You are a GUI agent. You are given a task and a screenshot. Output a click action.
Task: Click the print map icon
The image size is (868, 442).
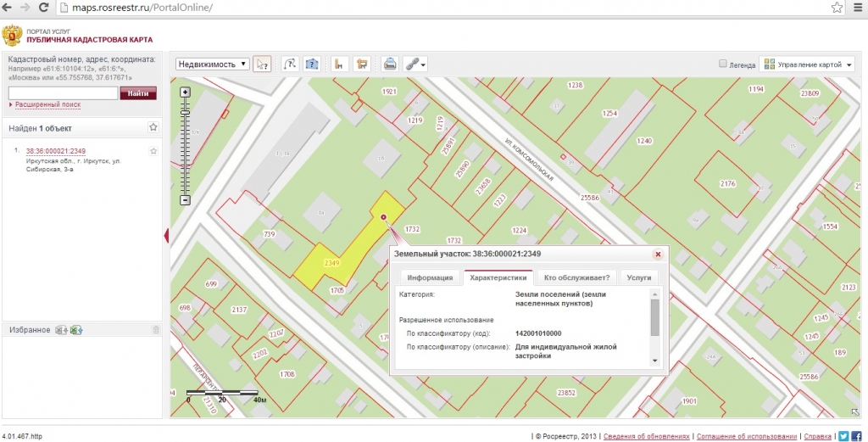(390, 64)
